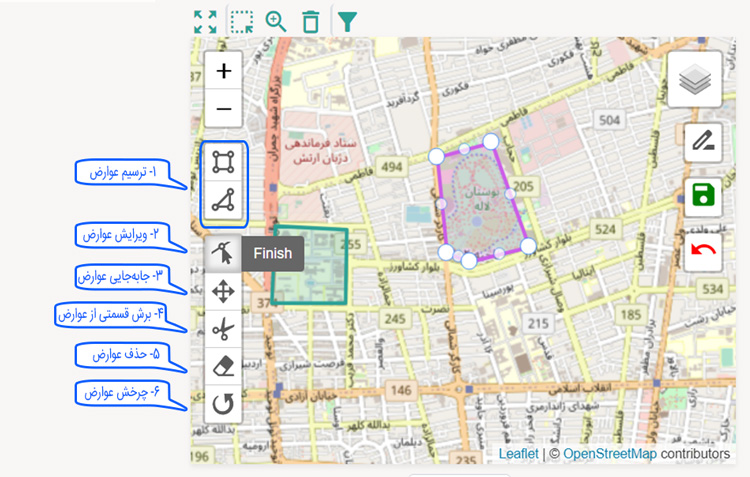Activate the move features drag tool

tap(224, 291)
